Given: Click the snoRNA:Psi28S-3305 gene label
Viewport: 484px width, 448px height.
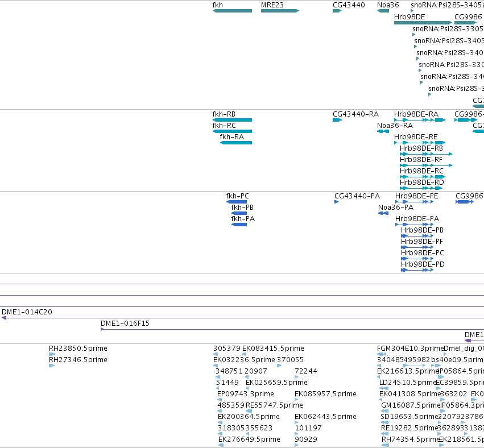Looking at the screenshot, I should [448, 28].
